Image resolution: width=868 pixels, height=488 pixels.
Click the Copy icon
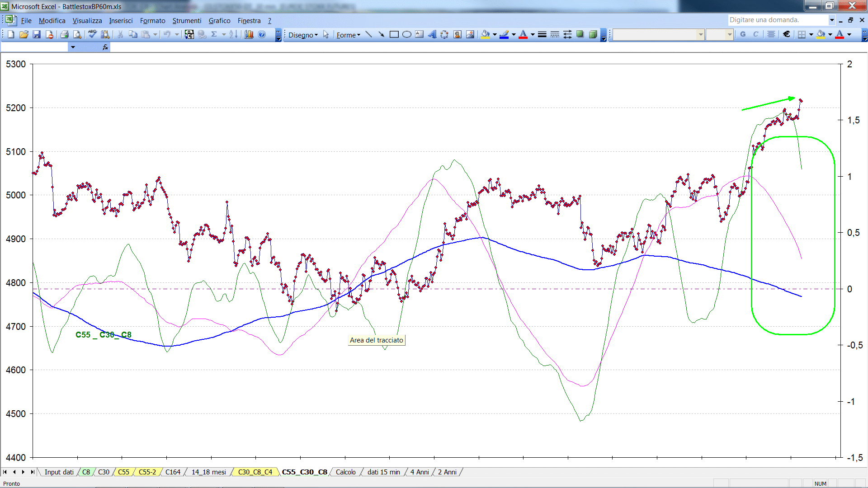coord(133,34)
